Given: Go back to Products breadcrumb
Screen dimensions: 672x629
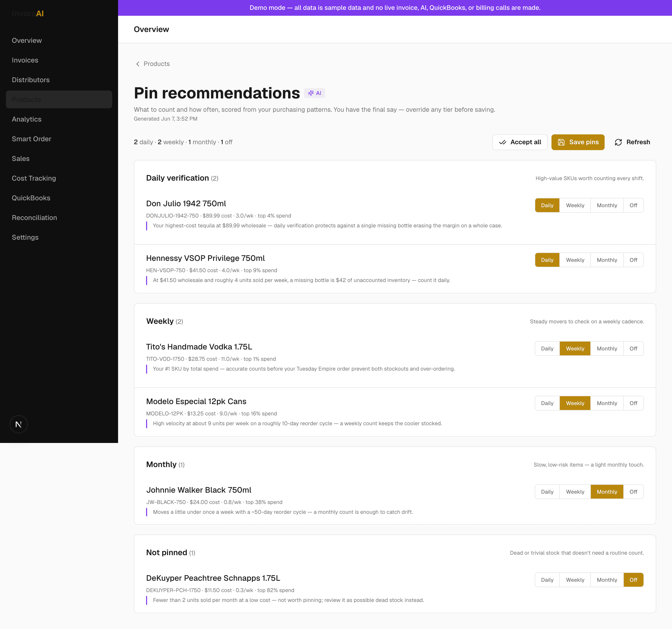Looking at the screenshot, I should click(156, 64).
